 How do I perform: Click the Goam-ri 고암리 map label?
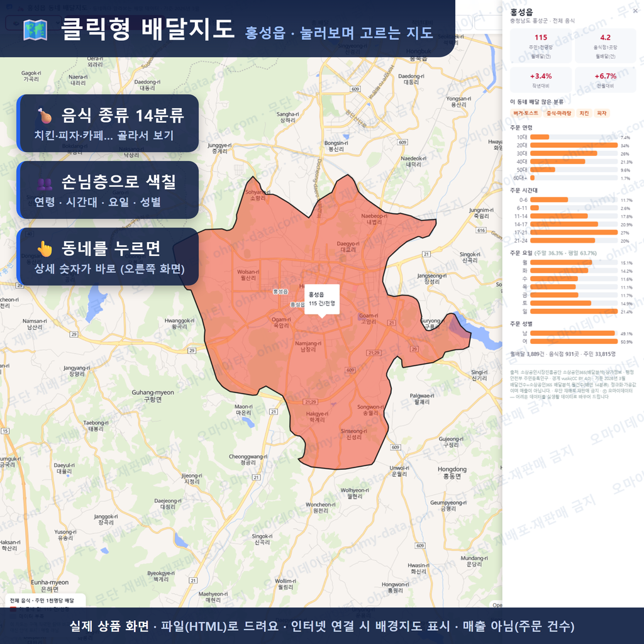click(369, 319)
